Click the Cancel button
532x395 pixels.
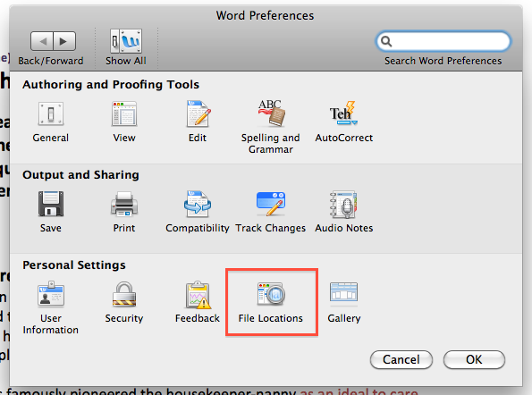tap(401, 359)
